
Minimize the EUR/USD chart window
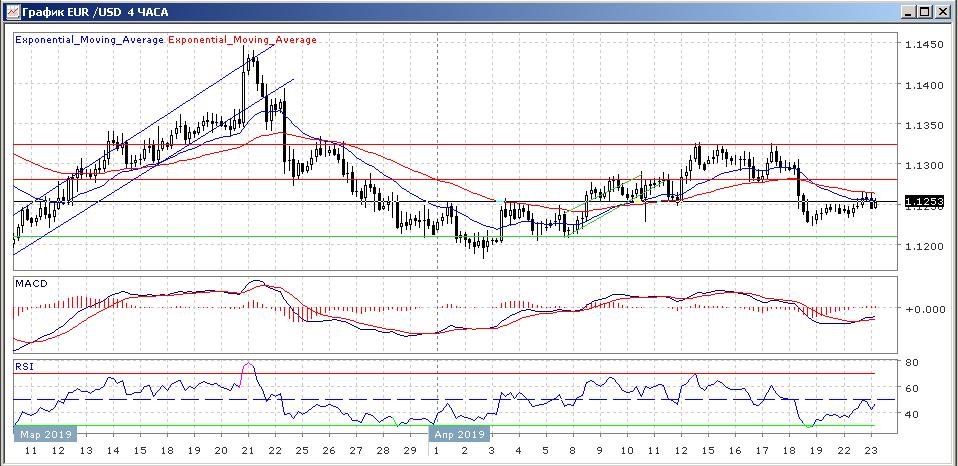click(x=907, y=11)
